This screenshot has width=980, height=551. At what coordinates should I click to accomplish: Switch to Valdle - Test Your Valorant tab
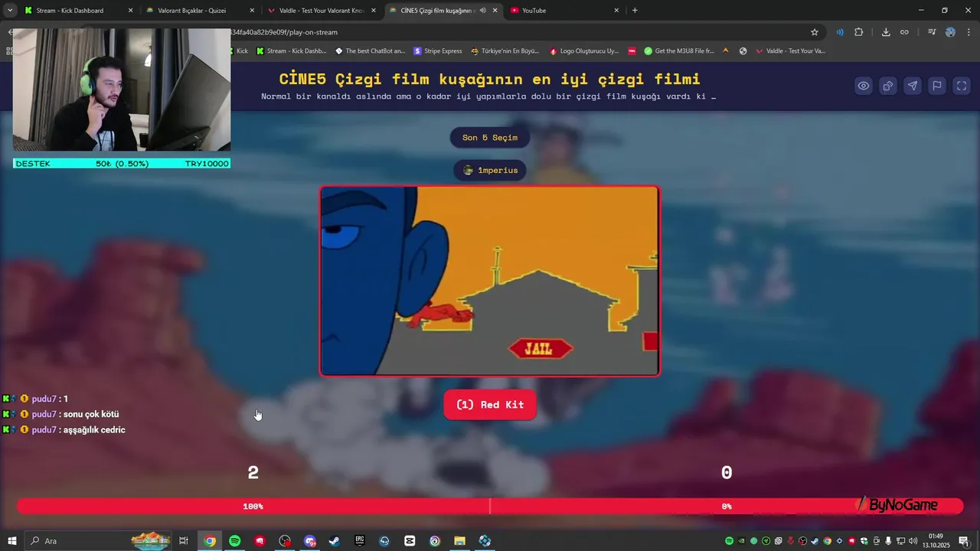[321, 11]
